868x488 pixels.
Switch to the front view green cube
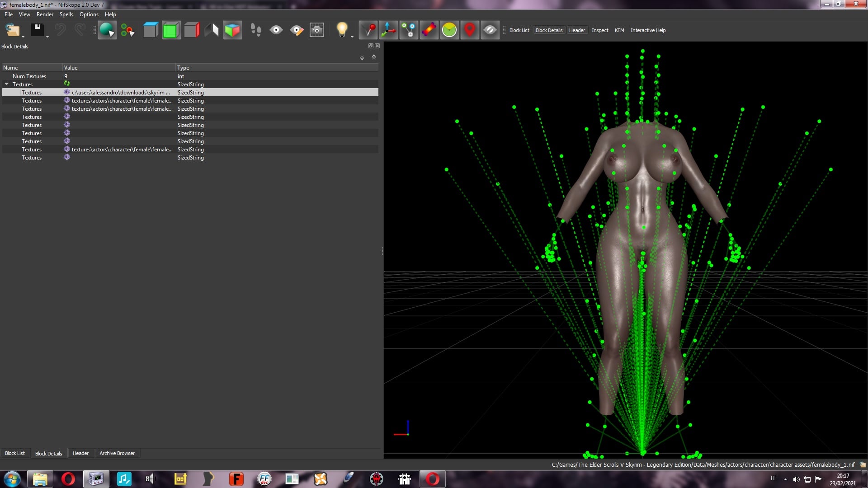(171, 30)
